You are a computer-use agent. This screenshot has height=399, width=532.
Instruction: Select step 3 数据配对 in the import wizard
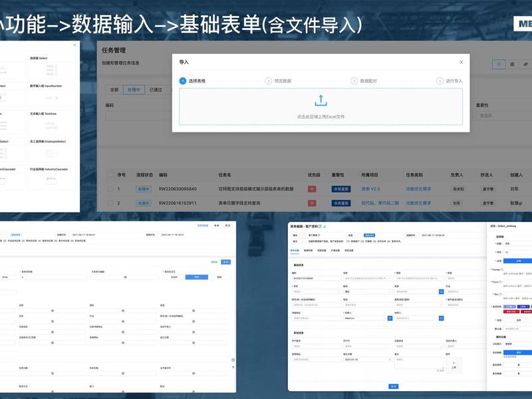click(364, 80)
